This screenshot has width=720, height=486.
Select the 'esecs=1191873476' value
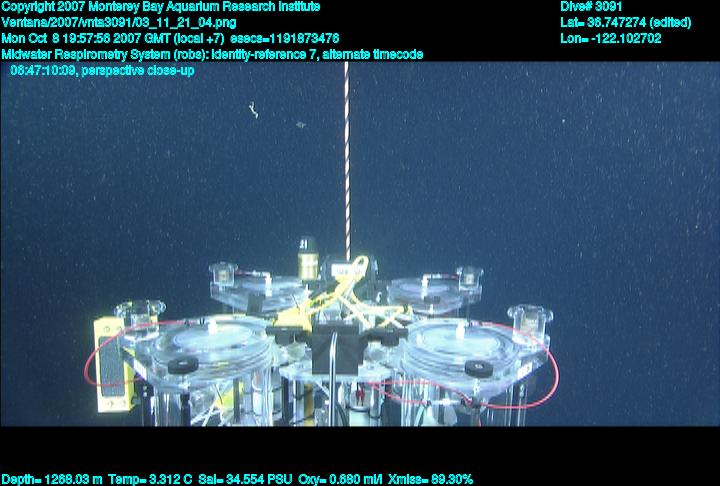click(285, 38)
